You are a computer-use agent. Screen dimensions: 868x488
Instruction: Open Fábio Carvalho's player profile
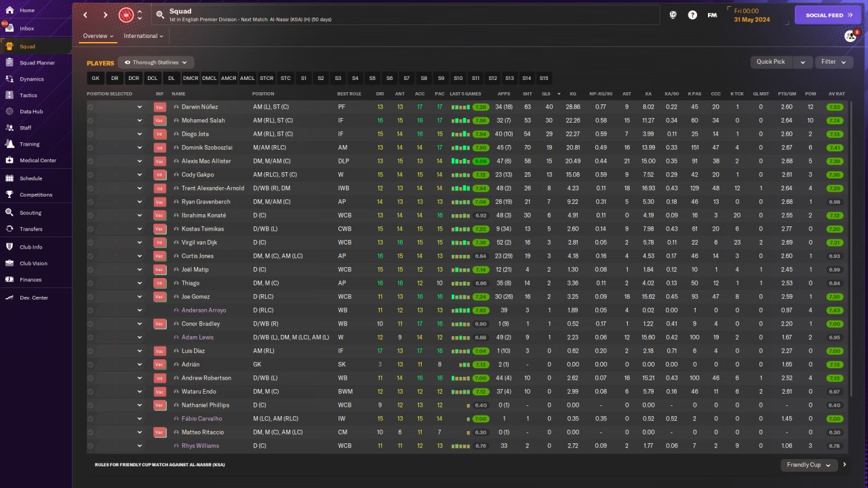point(202,419)
